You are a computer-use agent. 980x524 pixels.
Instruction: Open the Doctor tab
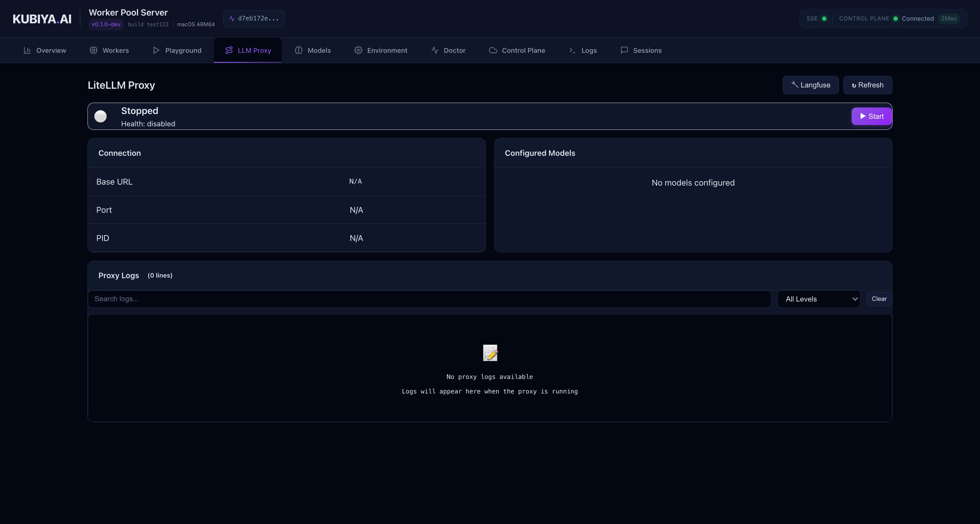point(448,50)
